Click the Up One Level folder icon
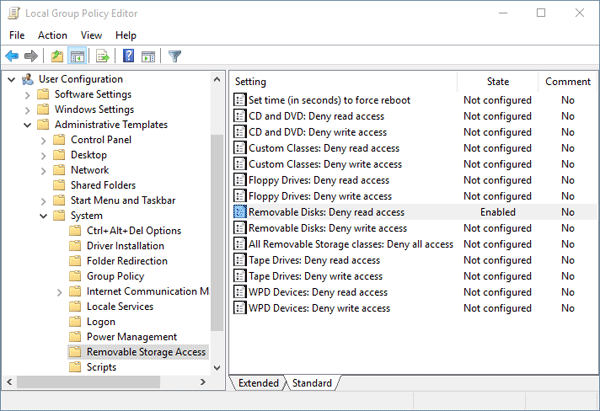This screenshot has height=411, width=600. click(58, 56)
